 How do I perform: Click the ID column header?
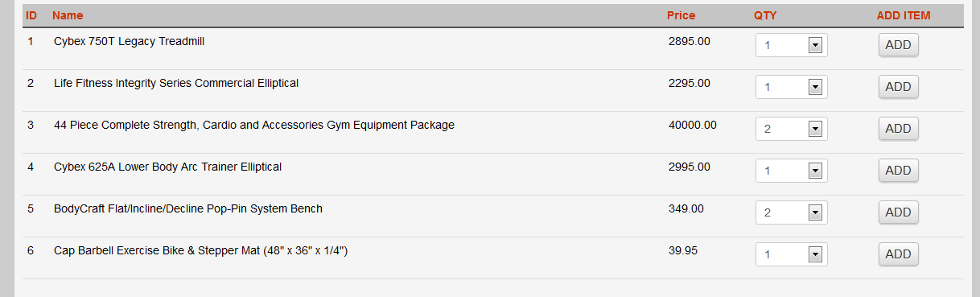(31, 15)
